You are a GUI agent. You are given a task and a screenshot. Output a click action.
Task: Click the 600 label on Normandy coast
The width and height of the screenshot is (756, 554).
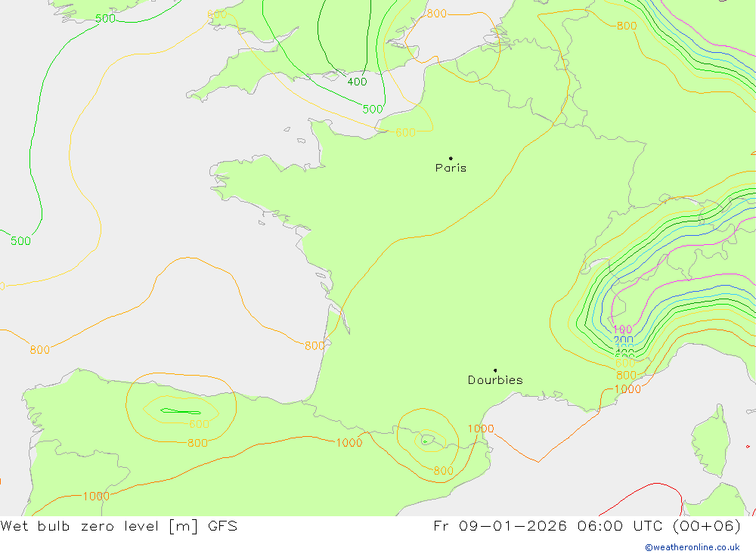405,132
